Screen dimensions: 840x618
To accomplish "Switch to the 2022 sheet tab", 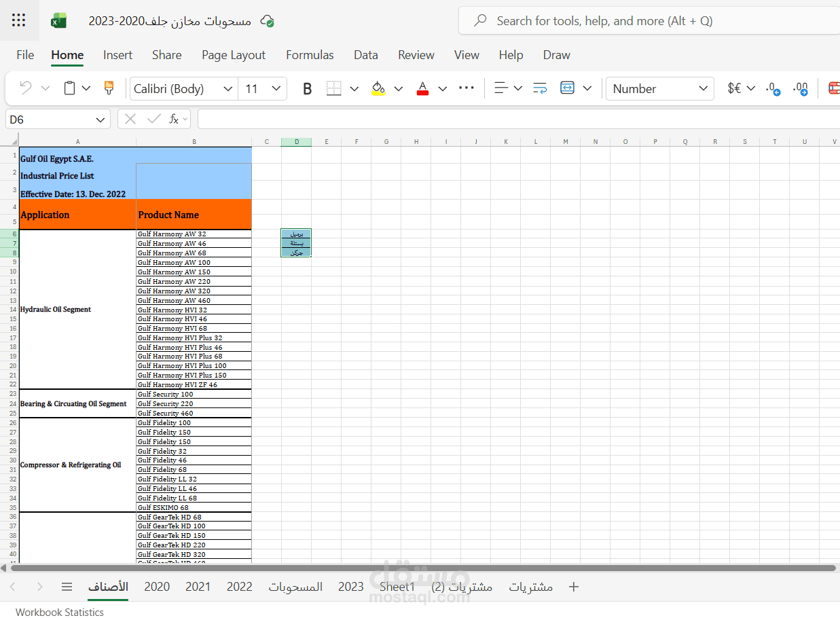I will coord(240,587).
